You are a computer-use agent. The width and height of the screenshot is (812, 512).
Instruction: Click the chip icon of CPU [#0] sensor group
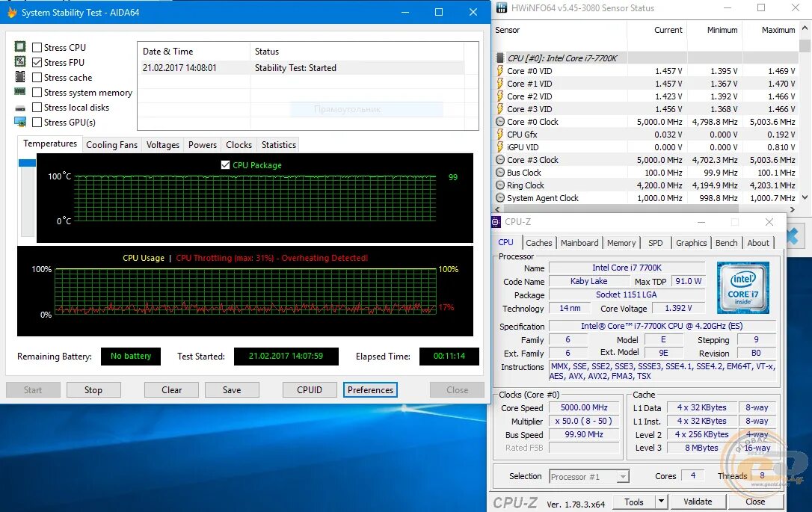499,58
